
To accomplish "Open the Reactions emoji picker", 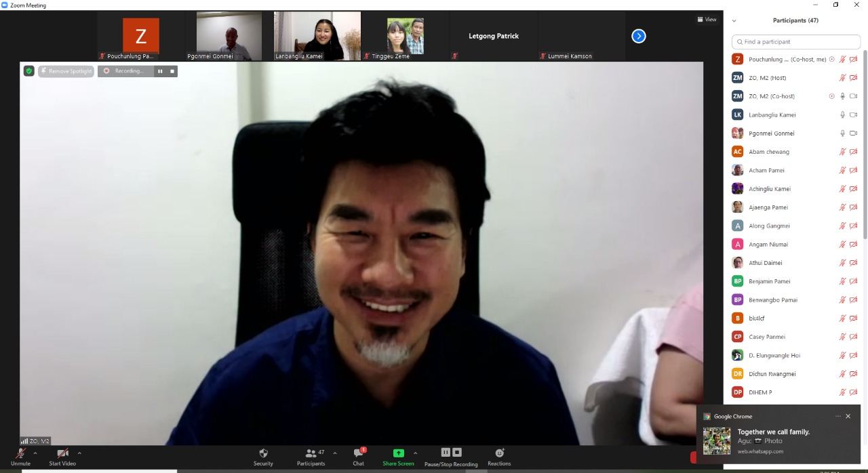I will [499, 453].
